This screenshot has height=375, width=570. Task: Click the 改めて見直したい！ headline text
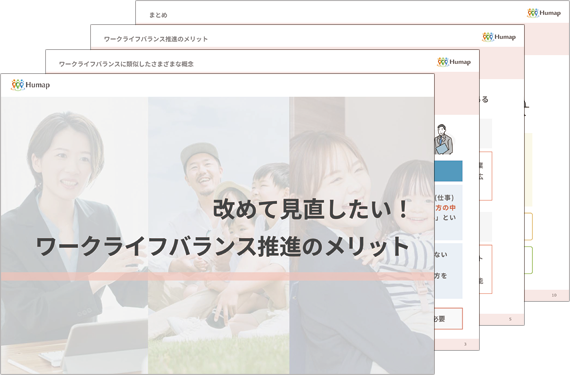311,210
